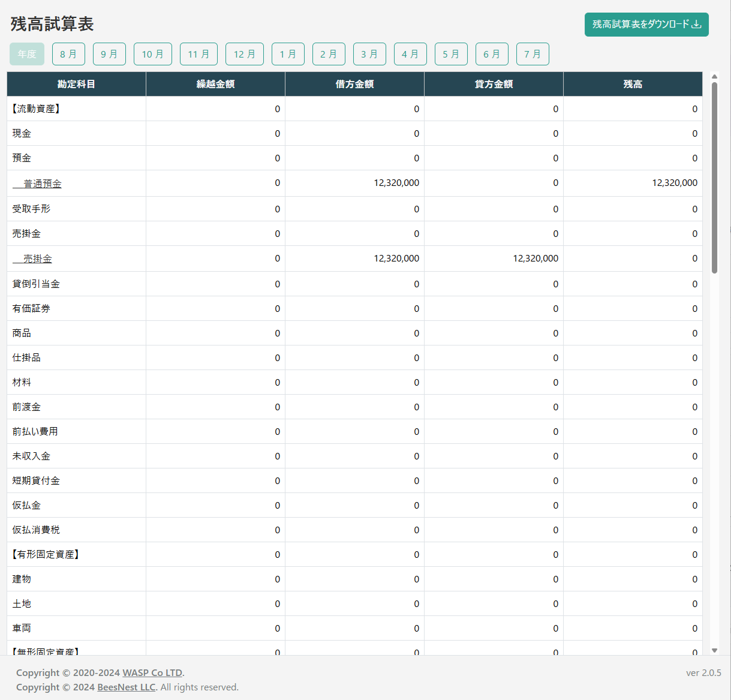This screenshot has height=700, width=731.
Task: Open the 普通預金 account link
Action: tap(37, 184)
